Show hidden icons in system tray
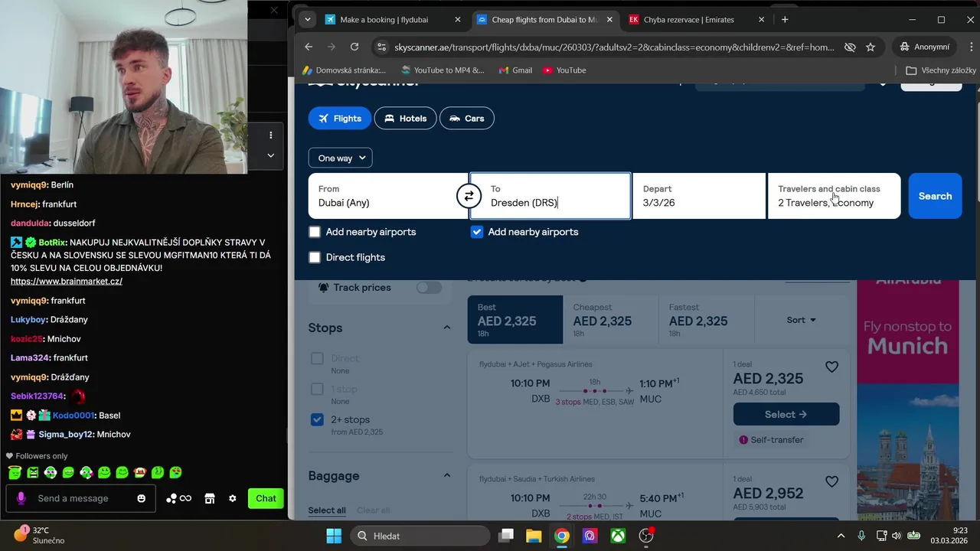The image size is (980, 551). click(x=841, y=536)
